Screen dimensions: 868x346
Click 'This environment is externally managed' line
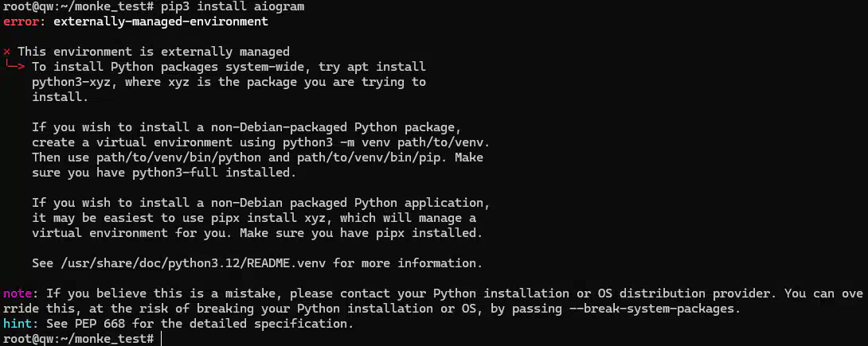click(154, 52)
